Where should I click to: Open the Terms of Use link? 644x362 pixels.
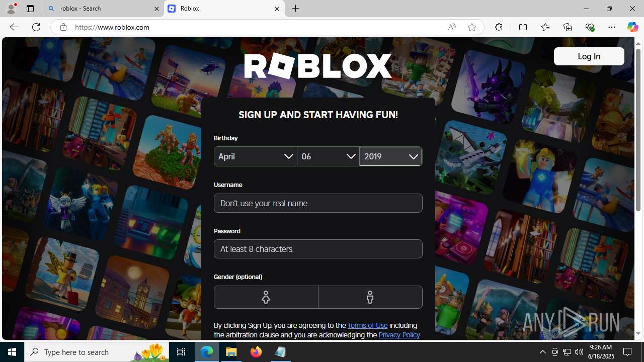(367, 325)
